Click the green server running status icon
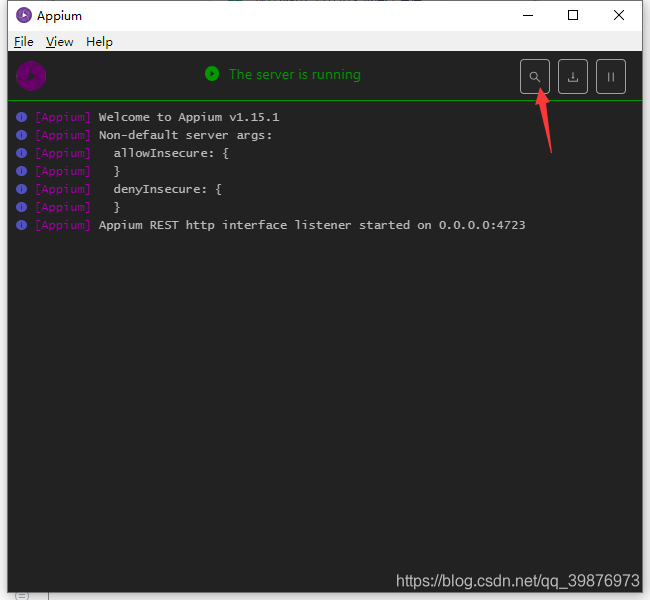The image size is (650, 600). pyautogui.click(x=212, y=74)
